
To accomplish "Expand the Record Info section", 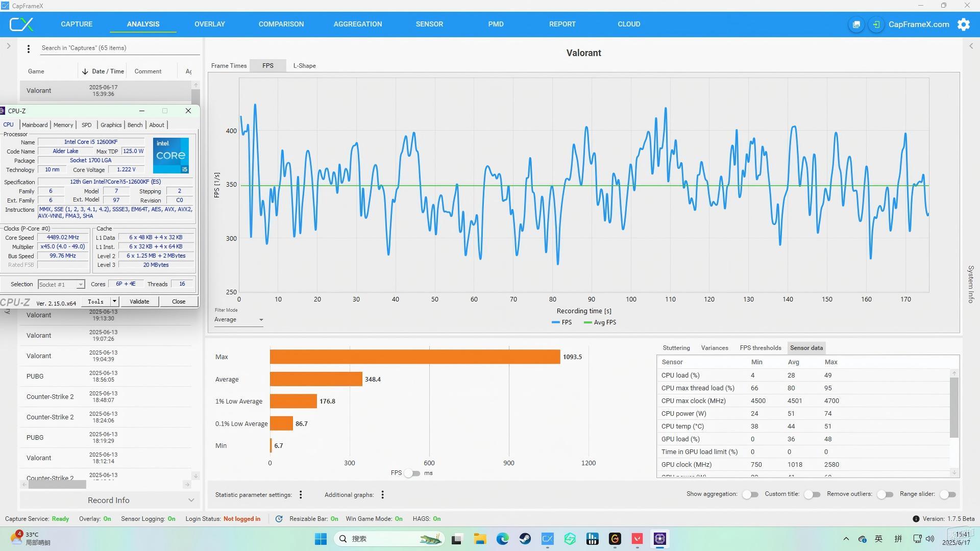I will click(108, 500).
